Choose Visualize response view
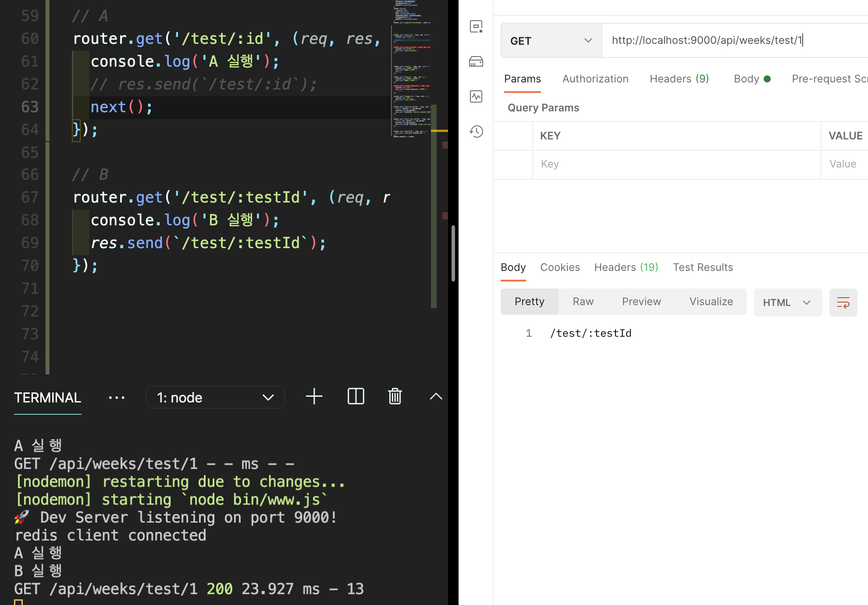868x605 pixels. click(711, 302)
